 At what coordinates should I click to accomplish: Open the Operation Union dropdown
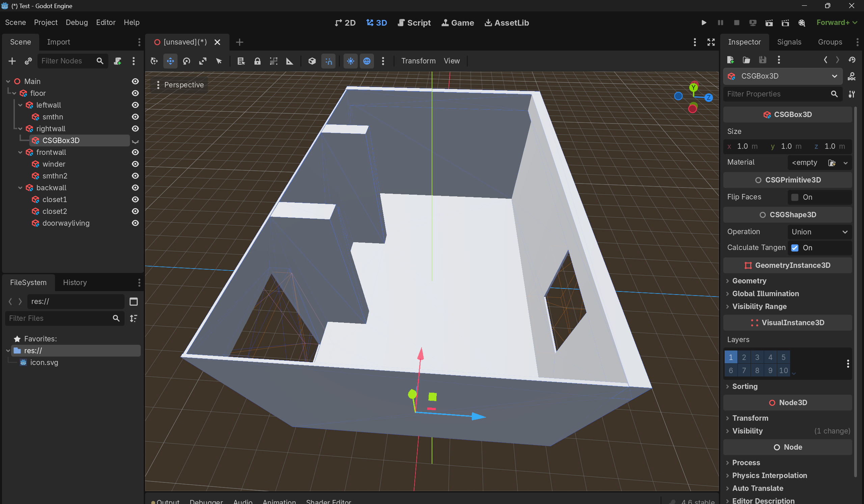pyautogui.click(x=819, y=232)
